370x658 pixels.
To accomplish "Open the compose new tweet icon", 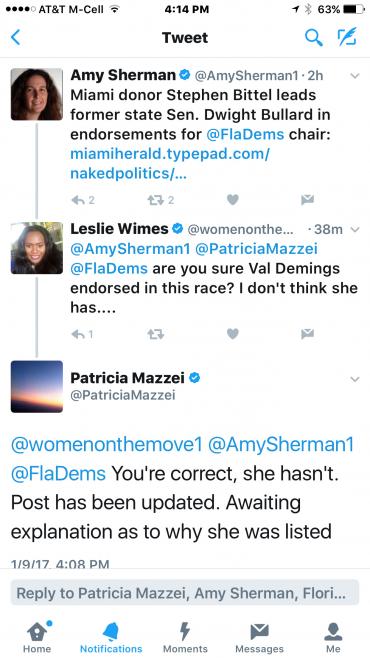I will 347,37.
